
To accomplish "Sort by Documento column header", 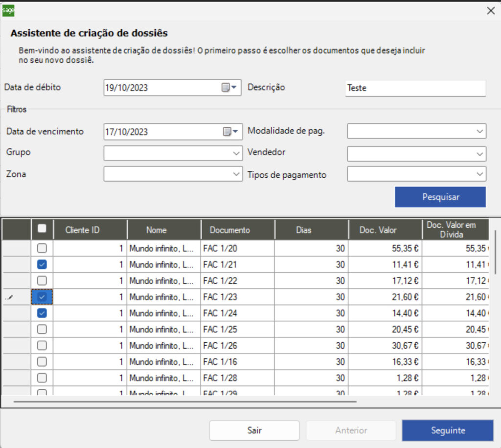I will click(x=238, y=230).
